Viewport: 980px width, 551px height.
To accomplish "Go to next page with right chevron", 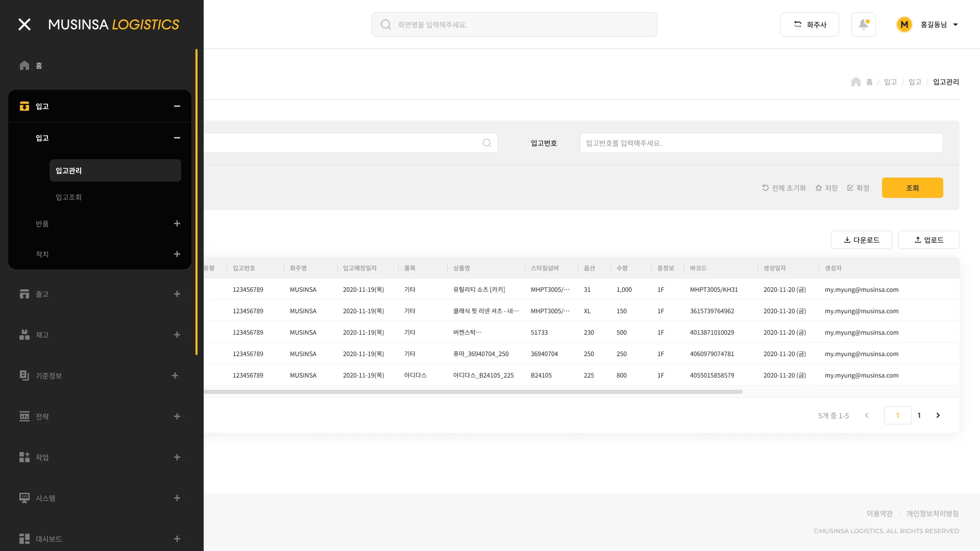I will click(x=938, y=415).
